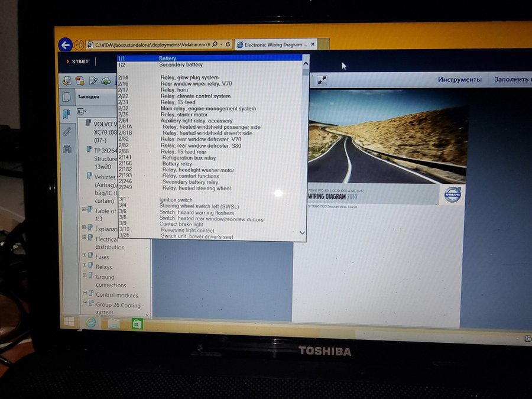Screen dimensions: 532x399
Task: Expand the Relays bookmark node
Action: [85, 267]
